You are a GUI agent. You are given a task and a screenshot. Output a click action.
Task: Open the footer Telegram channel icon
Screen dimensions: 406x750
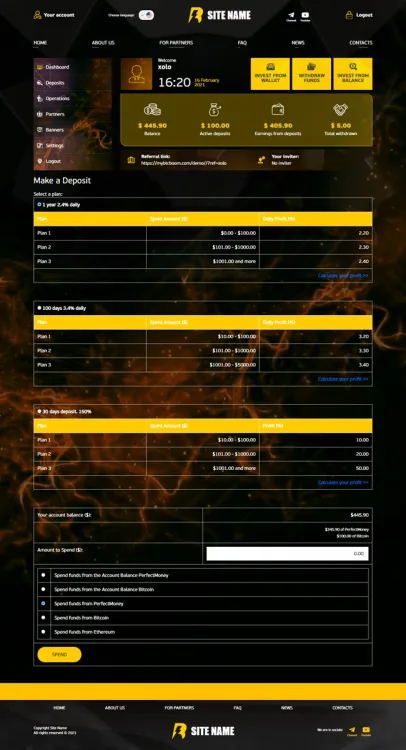pos(352,729)
